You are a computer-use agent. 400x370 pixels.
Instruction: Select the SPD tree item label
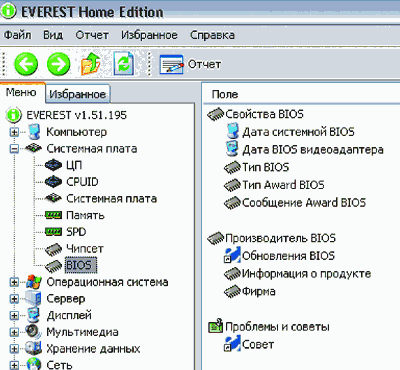pos(76,232)
